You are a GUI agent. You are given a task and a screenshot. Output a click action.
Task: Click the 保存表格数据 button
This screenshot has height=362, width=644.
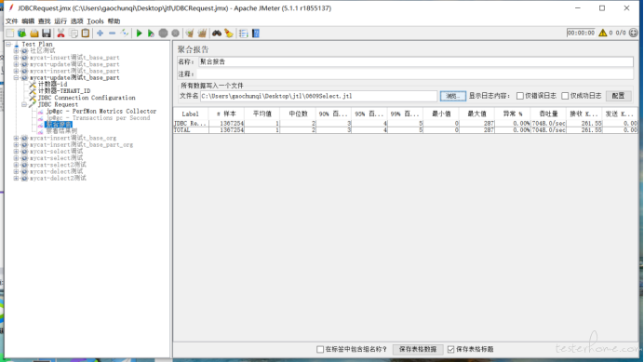click(x=418, y=349)
